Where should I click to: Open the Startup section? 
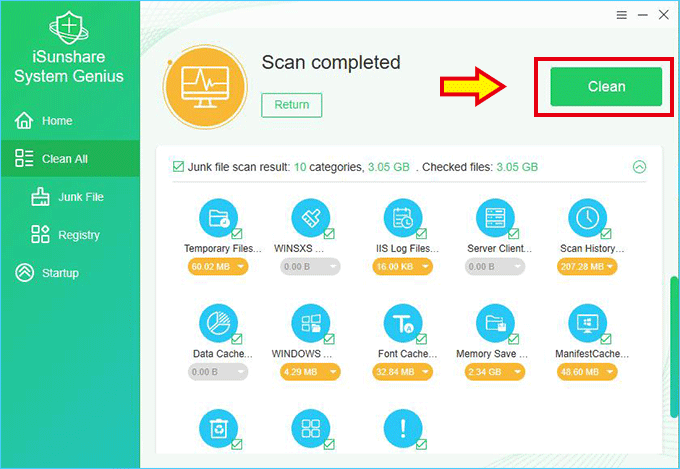click(x=70, y=272)
